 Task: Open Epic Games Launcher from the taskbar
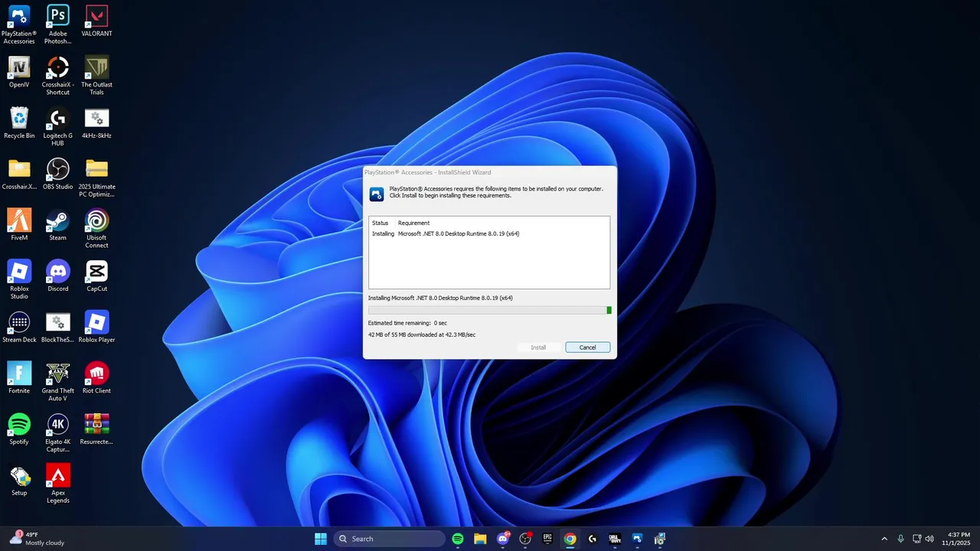(x=547, y=539)
